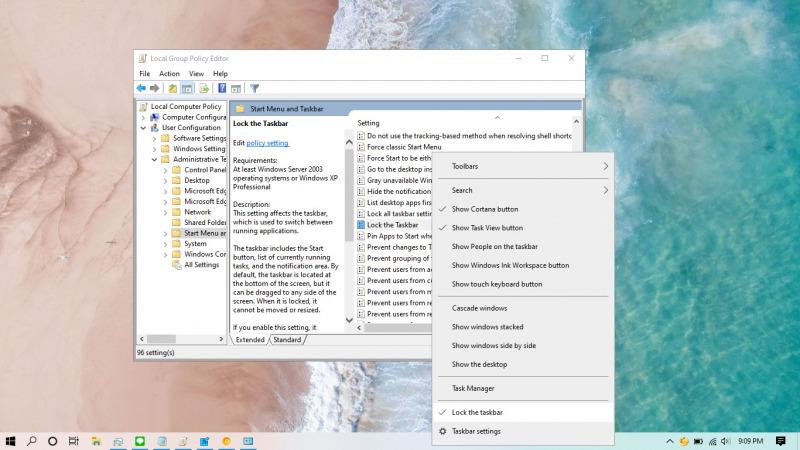
Task: Collapse the Administrative Templates node
Action: [x=154, y=160]
